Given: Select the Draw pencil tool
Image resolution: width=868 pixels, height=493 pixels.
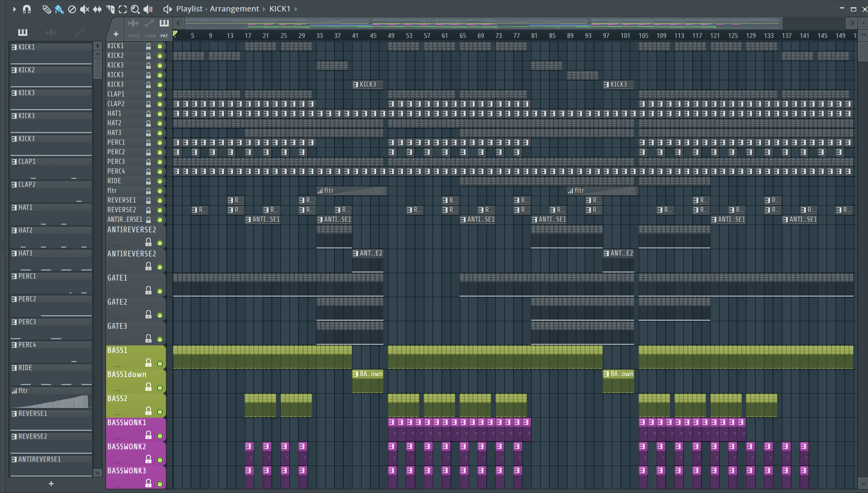Looking at the screenshot, I should 46,9.
